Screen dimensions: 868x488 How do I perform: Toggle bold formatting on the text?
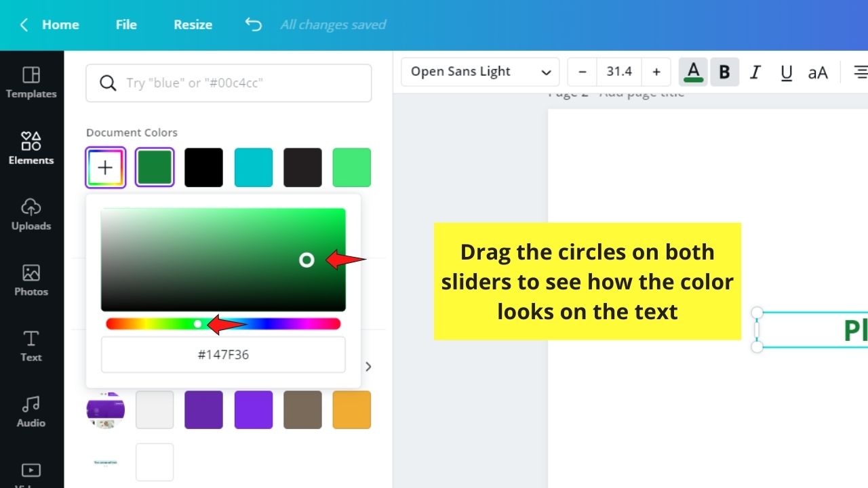(x=724, y=71)
